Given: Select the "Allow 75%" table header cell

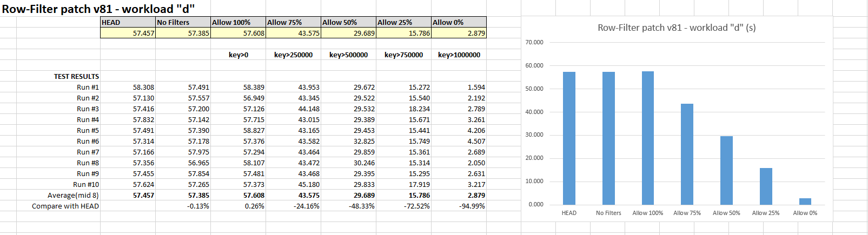Looking at the screenshot, I should point(293,22).
